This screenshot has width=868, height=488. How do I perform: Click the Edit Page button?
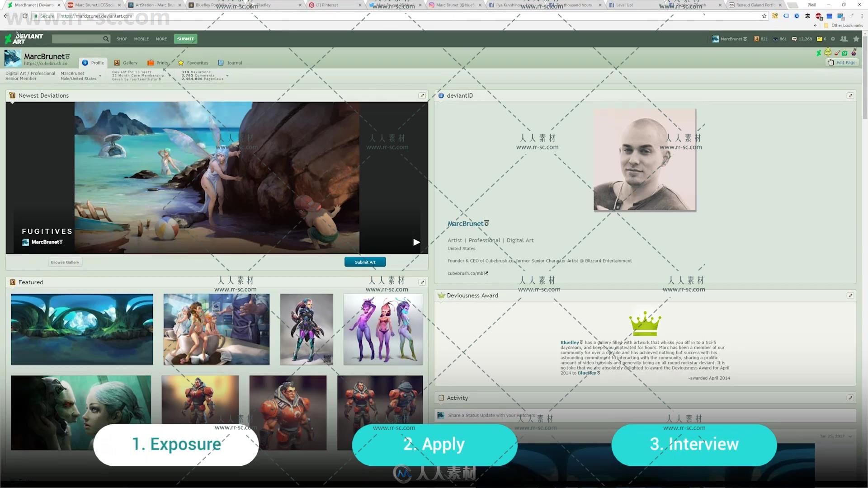[x=842, y=62]
